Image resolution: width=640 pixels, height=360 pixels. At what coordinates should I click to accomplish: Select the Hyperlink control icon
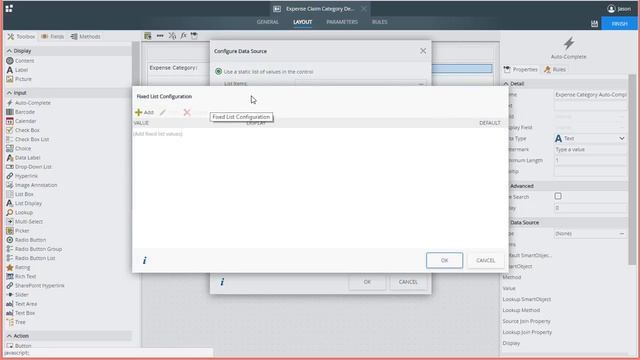tap(10, 176)
